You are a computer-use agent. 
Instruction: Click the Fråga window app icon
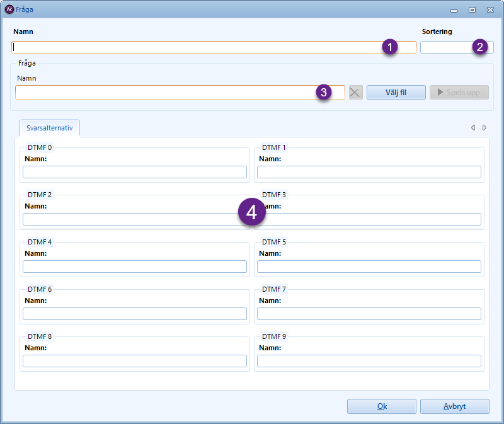(9, 9)
